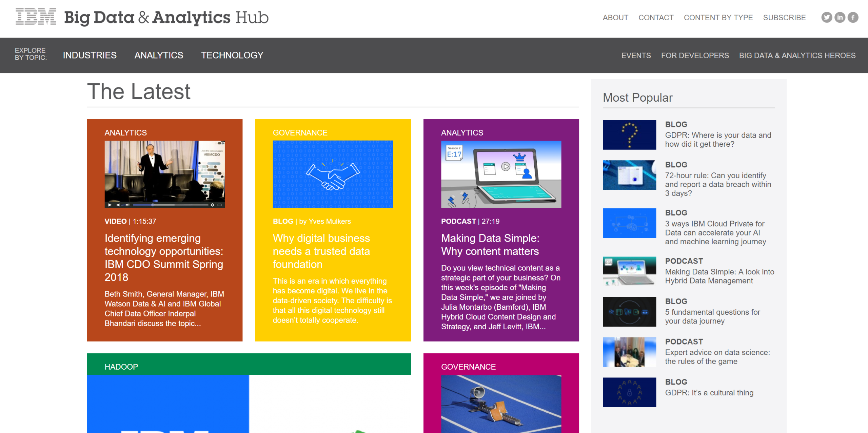
Task: Explore the TECHNOLOGY topic
Action: pos(232,55)
